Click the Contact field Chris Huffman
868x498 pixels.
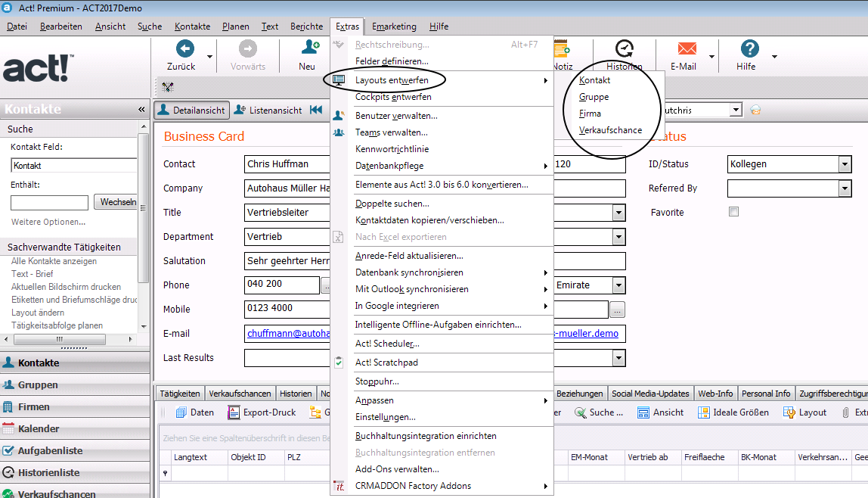(287, 164)
